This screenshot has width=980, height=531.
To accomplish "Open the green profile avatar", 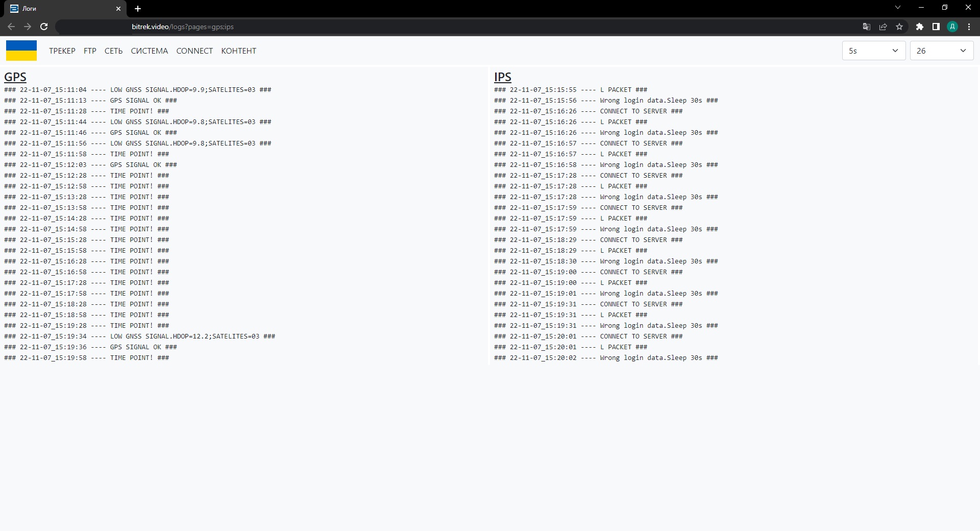I will pyautogui.click(x=952, y=27).
